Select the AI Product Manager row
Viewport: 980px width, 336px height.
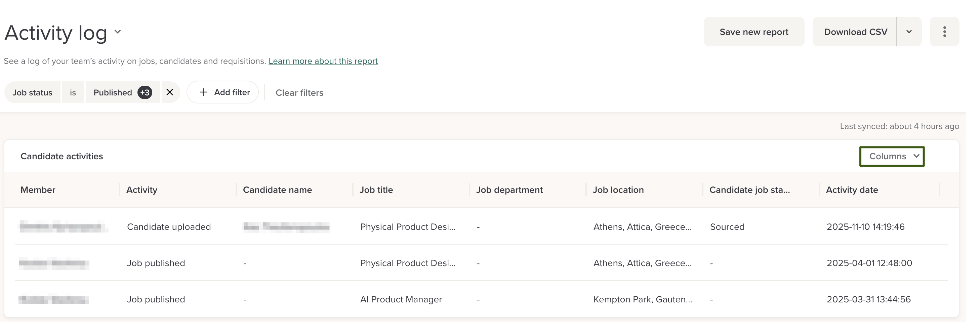[401, 299]
